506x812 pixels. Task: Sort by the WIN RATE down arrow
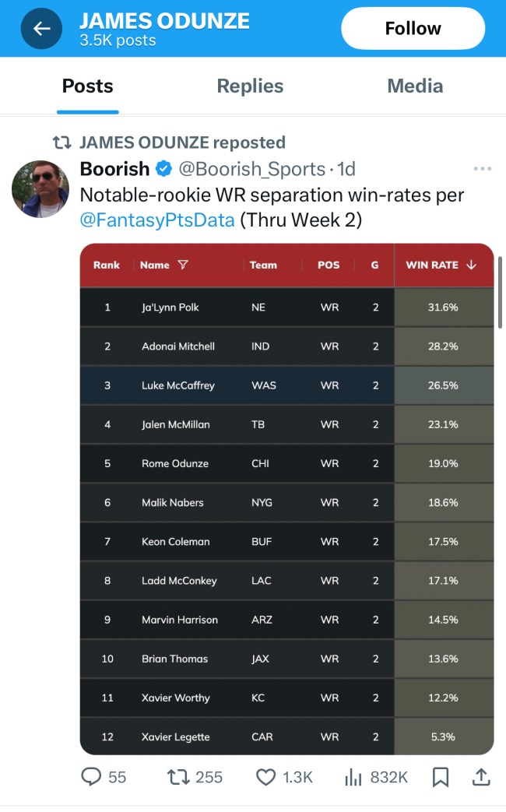[x=471, y=265]
